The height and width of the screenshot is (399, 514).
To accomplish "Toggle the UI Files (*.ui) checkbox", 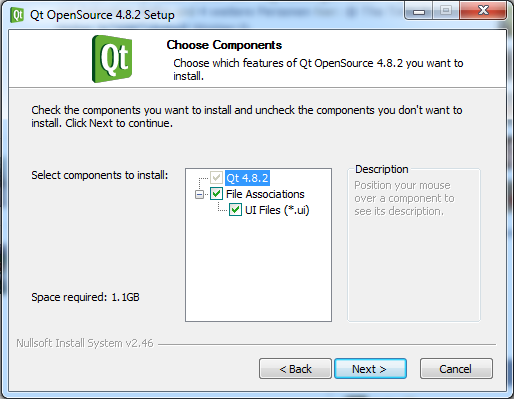I will pyautogui.click(x=235, y=210).
